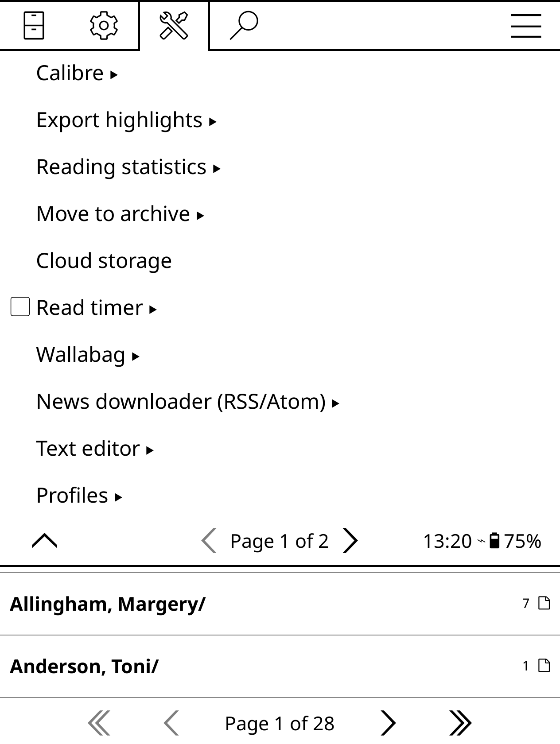Open the Reading statistics menu entry
This screenshot has width=560, height=744.
[128, 167]
